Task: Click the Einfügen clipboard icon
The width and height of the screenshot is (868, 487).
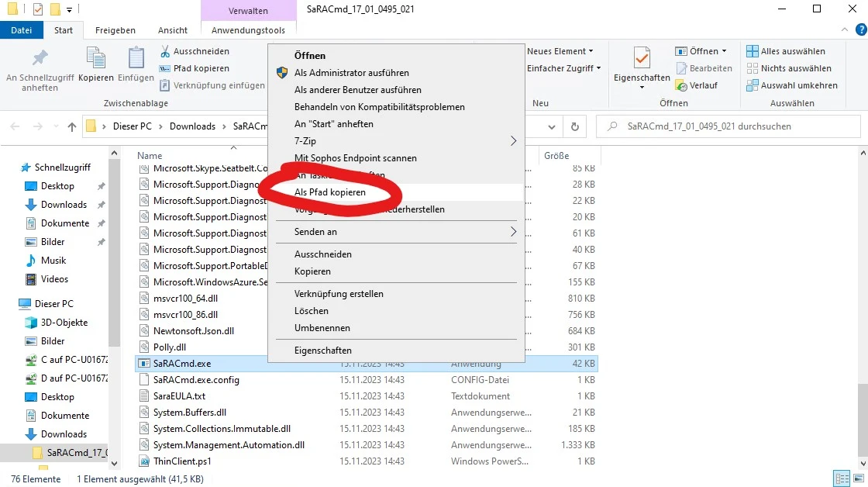Action: pyautogui.click(x=136, y=59)
